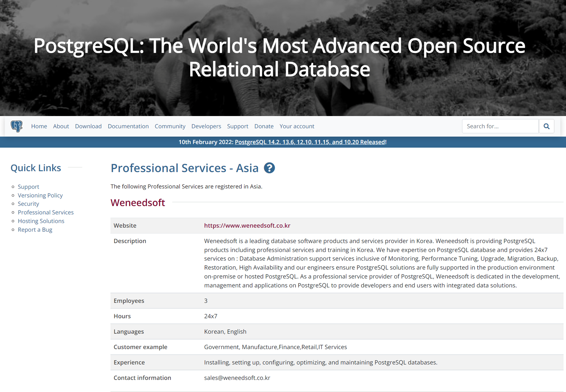Click Report a Bug link

[x=35, y=230]
